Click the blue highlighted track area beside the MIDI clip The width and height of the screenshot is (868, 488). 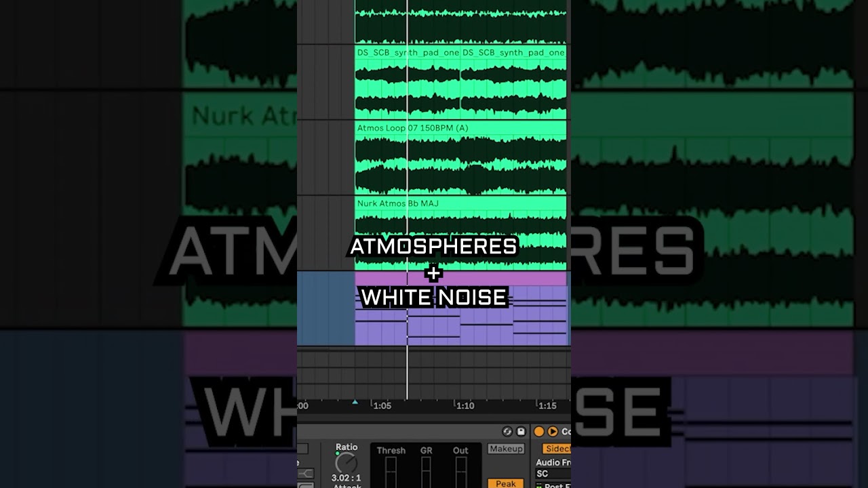tap(326, 308)
